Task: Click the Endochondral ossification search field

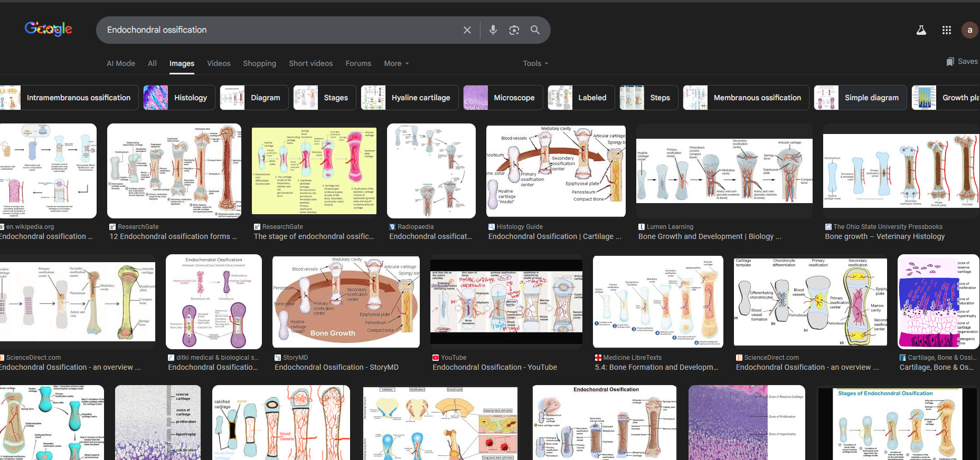Action: click(x=275, y=30)
